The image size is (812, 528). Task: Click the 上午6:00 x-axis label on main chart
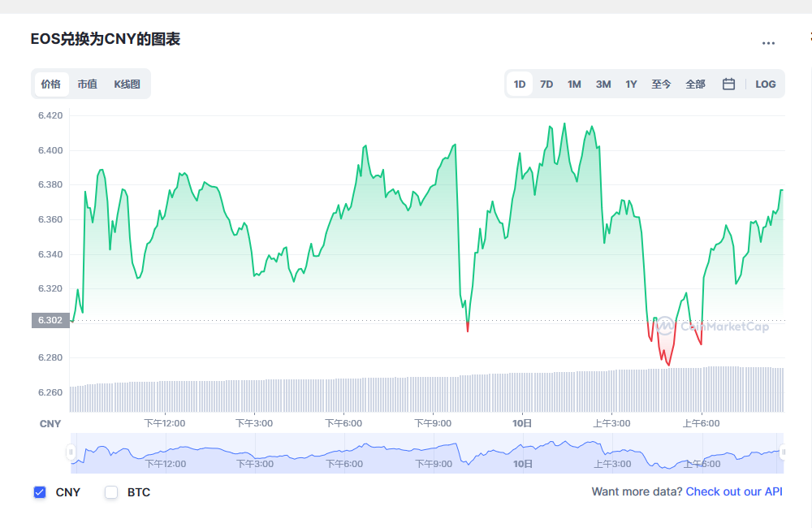point(702,423)
